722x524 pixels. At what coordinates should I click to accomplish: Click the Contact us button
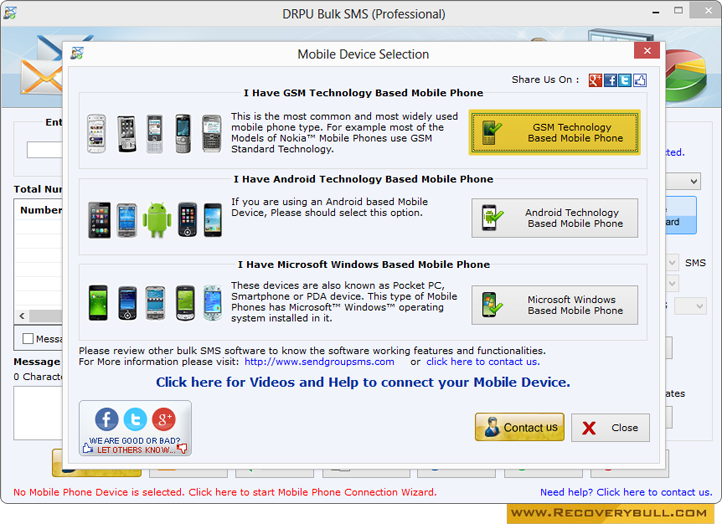tap(519, 427)
